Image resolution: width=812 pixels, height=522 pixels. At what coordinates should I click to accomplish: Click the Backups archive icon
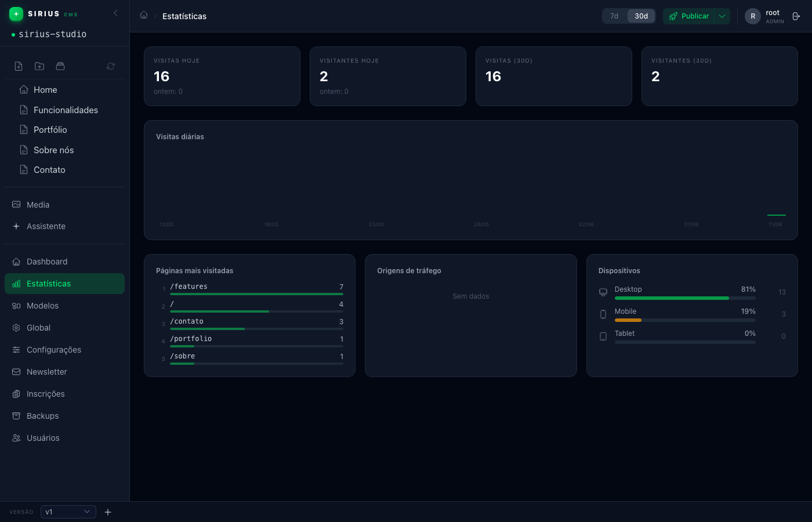pyautogui.click(x=16, y=416)
